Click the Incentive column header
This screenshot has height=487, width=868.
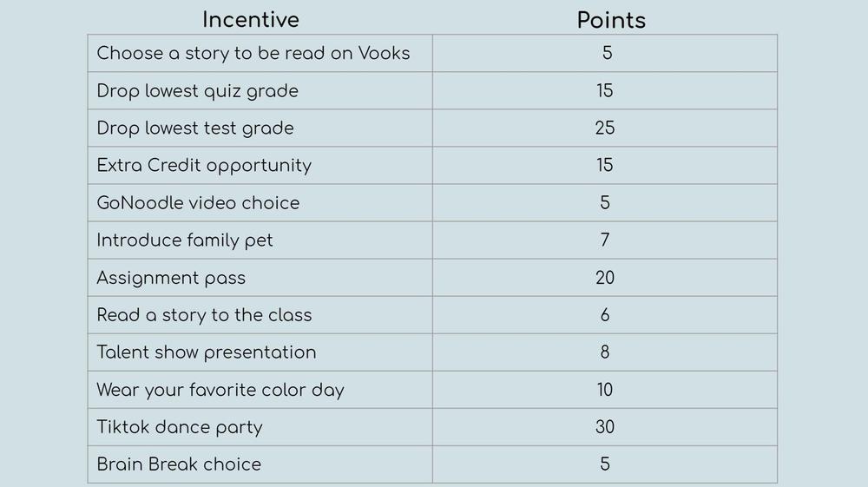(250, 20)
